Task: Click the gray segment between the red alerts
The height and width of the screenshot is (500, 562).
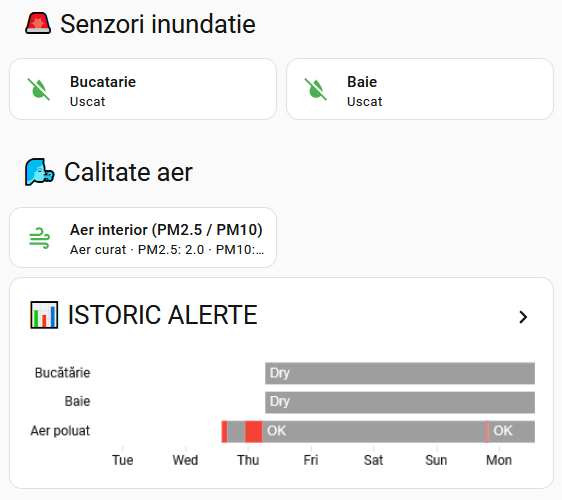Action: (x=236, y=432)
